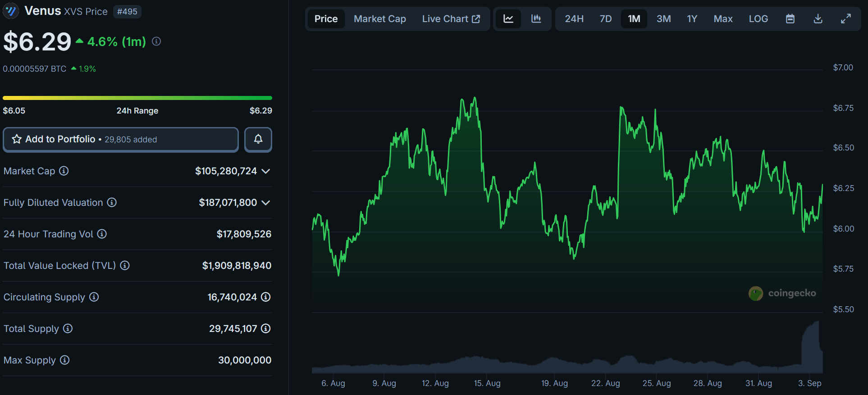Switch to line chart view icon
The image size is (868, 395).
pyautogui.click(x=508, y=18)
